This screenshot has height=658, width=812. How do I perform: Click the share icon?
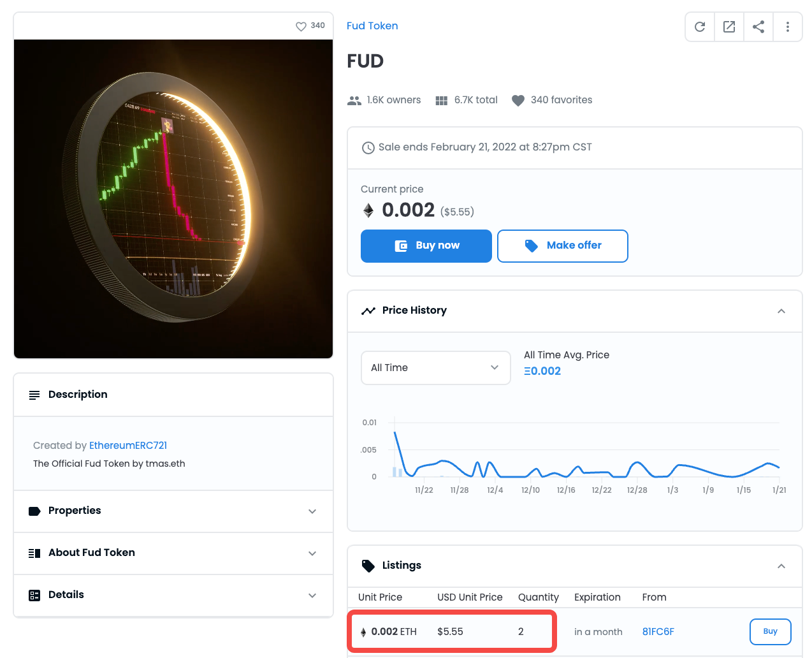coord(758,27)
